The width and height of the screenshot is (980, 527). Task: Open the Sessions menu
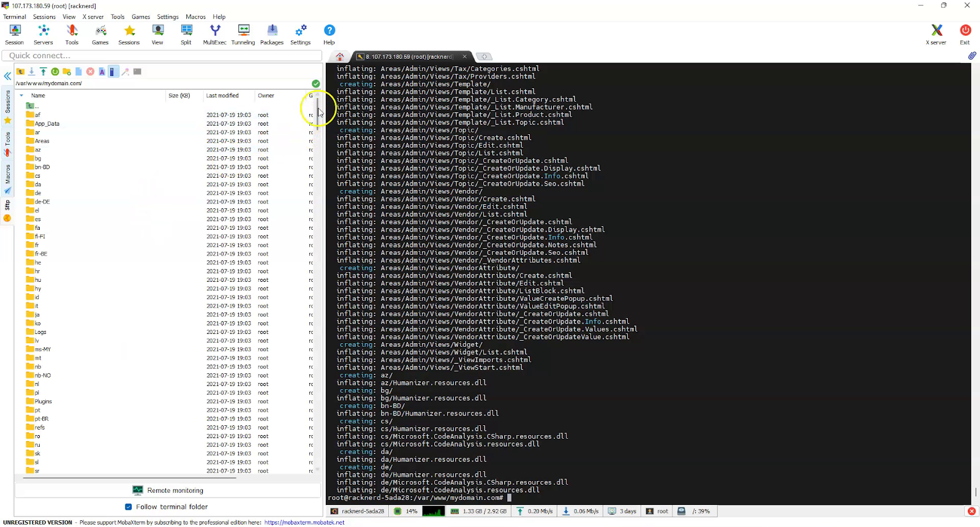44,17
